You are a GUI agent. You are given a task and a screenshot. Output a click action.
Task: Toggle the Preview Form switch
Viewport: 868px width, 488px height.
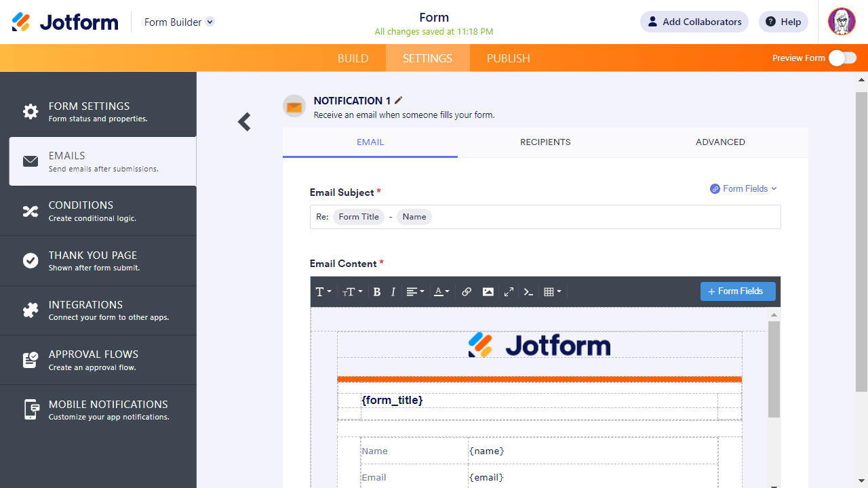(x=842, y=58)
